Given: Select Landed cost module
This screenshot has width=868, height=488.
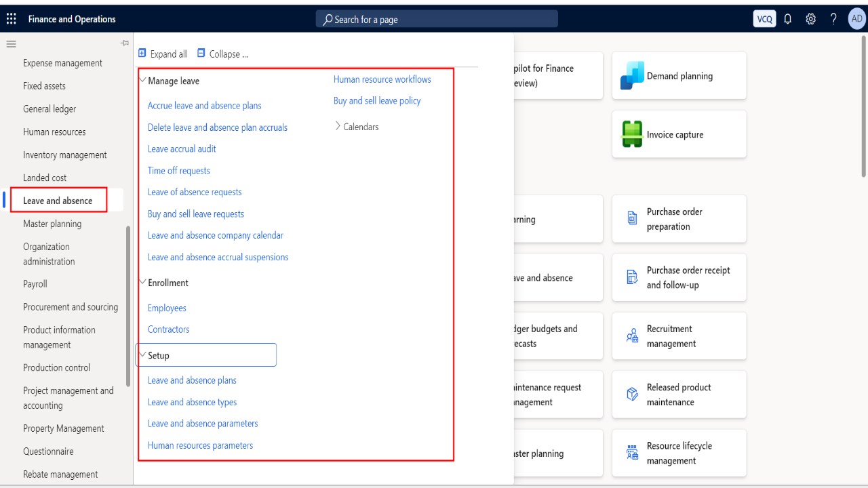Looking at the screenshot, I should (45, 178).
